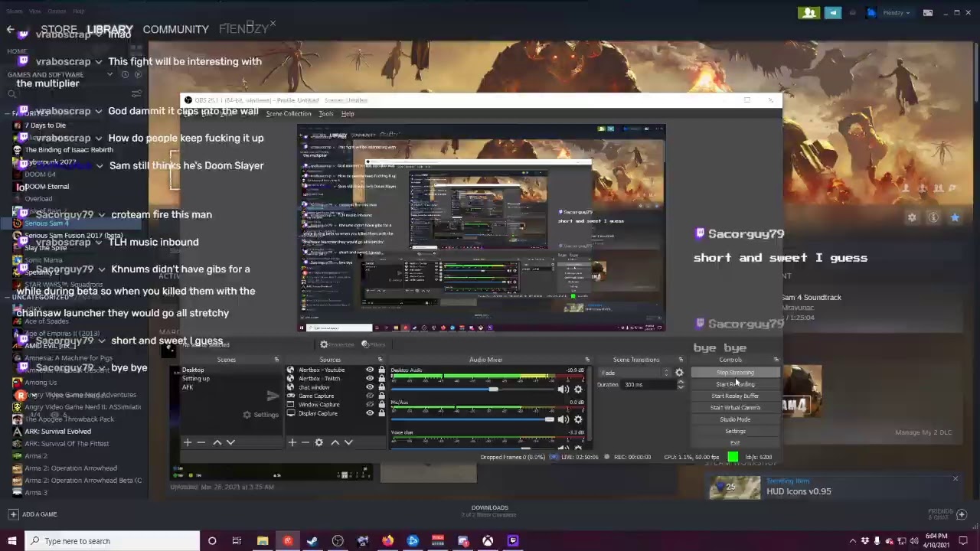The image size is (980, 551).
Task: Open the OBS Help menu
Action: [348, 114]
